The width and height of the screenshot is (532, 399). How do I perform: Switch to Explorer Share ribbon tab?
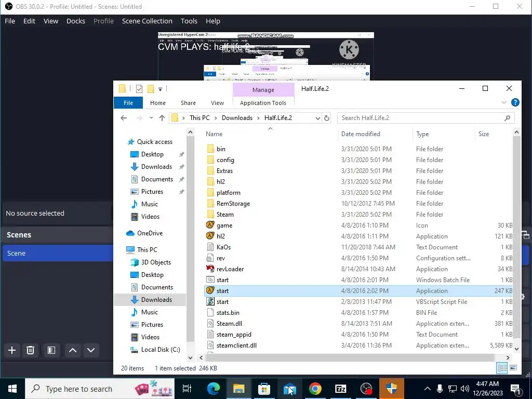[188, 103]
